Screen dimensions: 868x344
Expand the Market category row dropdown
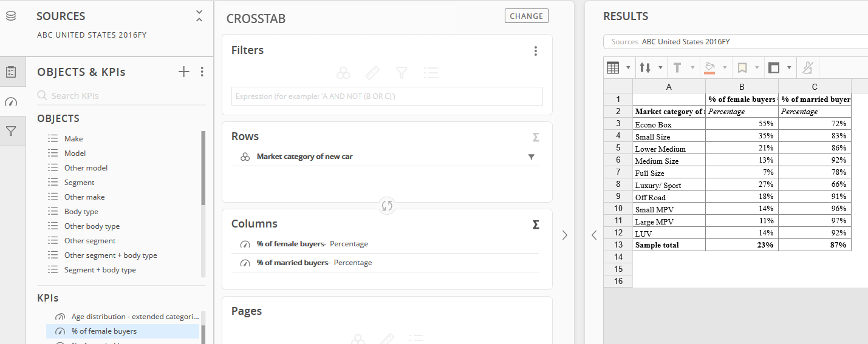[531, 157]
